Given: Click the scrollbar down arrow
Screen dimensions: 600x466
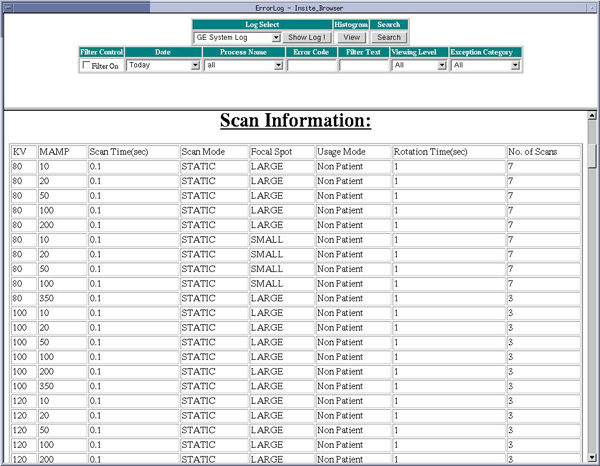Looking at the screenshot, I should [x=592, y=459].
